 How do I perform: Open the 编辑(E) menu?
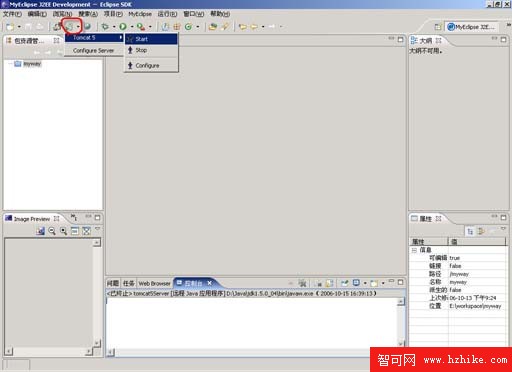[37, 14]
